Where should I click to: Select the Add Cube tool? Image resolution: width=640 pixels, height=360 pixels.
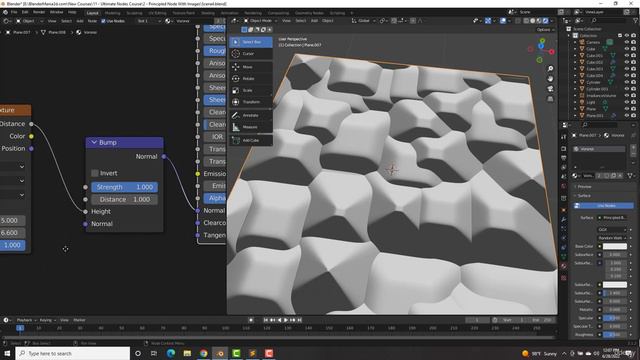(x=251, y=140)
